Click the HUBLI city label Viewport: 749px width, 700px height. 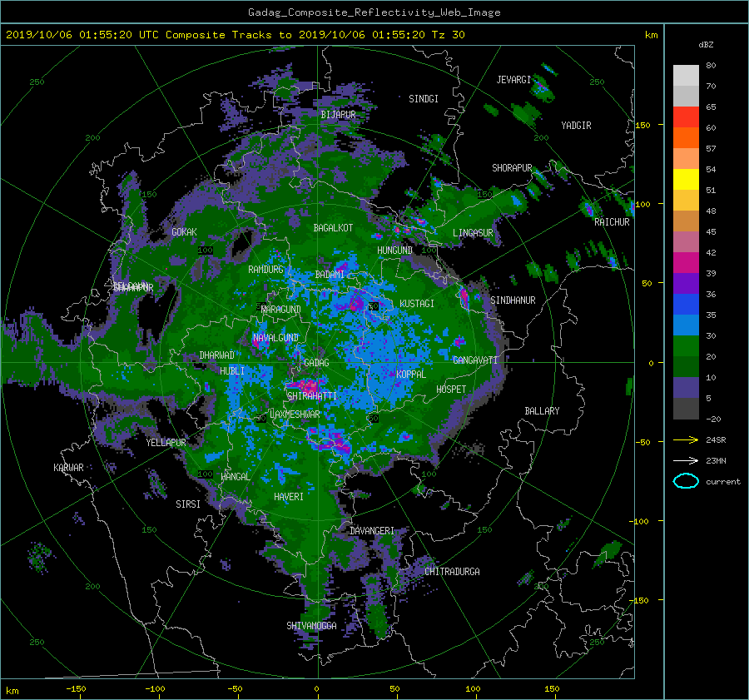tap(231, 371)
